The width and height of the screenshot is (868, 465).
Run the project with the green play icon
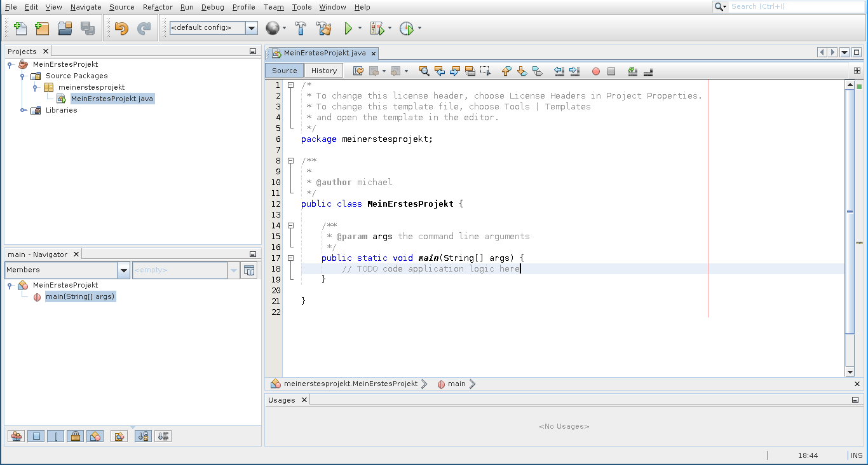pos(348,28)
